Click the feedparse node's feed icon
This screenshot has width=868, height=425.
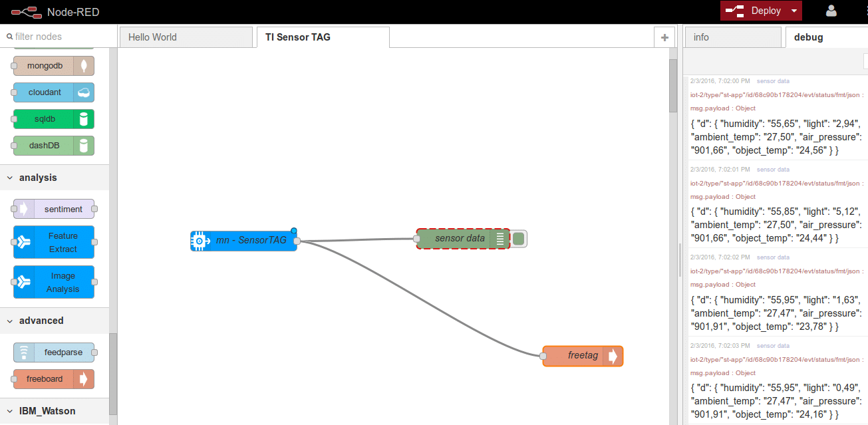[x=23, y=353]
